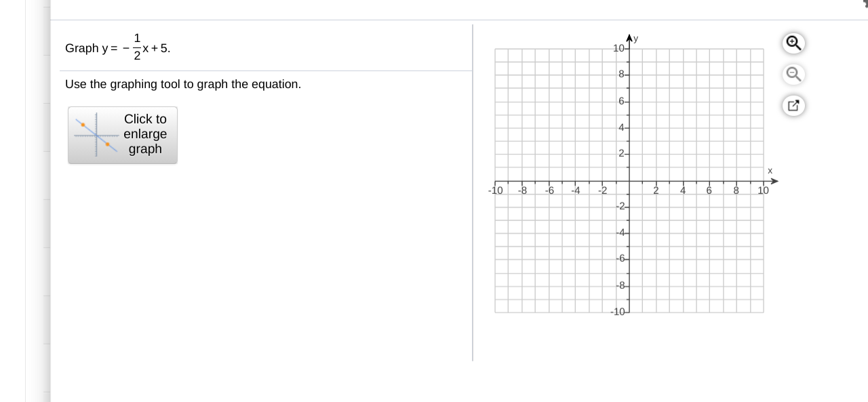Click the origin of the coordinate grid
The width and height of the screenshot is (868, 402).
(629, 181)
